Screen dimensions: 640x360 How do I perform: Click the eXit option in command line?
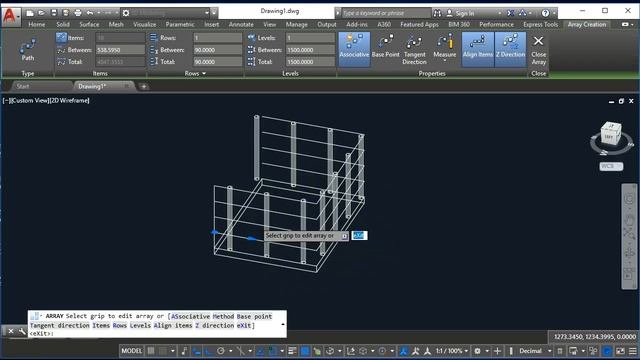coord(244,325)
